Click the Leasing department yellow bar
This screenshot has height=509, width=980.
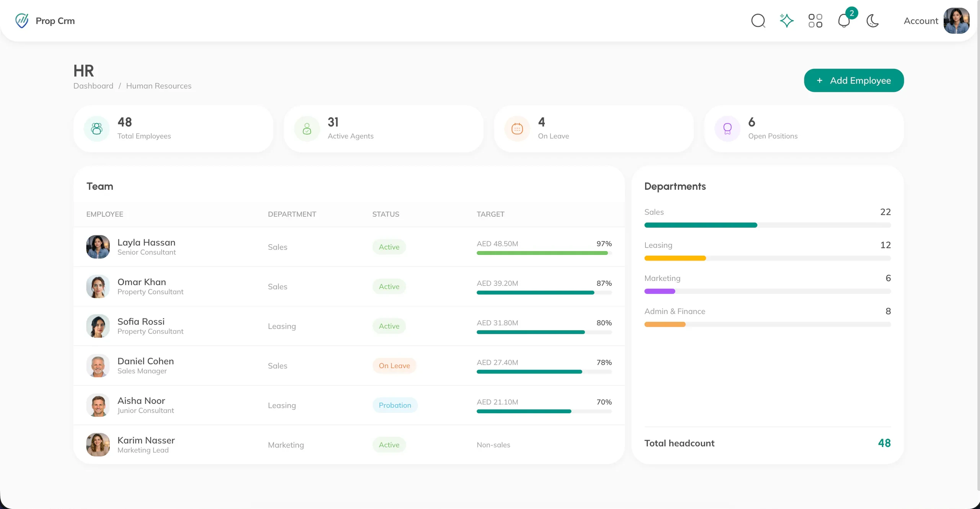click(x=675, y=258)
